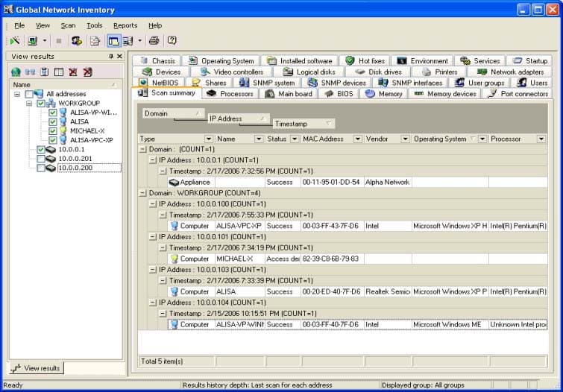Image resolution: width=563 pixels, height=392 pixels.
Task: Click the first red delete icon in View results
Action: click(73, 72)
